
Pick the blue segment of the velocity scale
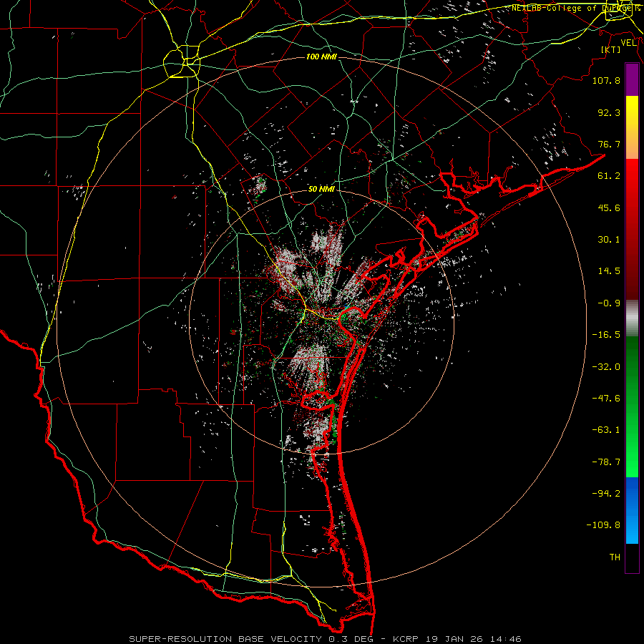(x=632, y=510)
